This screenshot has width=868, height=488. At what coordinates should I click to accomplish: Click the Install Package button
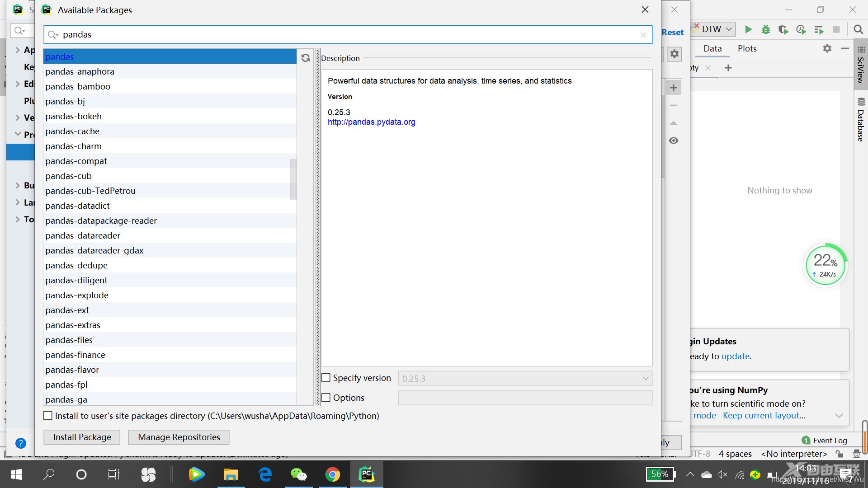click(x=82, y=437)
